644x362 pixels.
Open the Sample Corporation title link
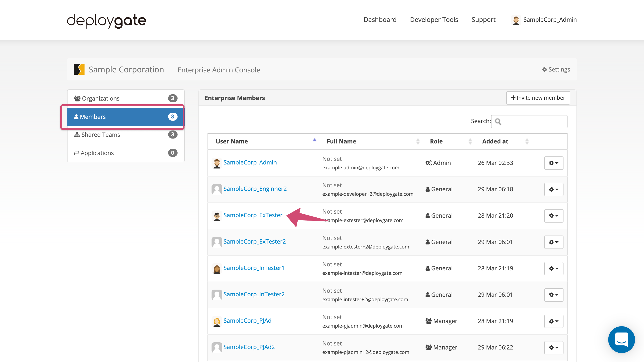click(126, 69)
